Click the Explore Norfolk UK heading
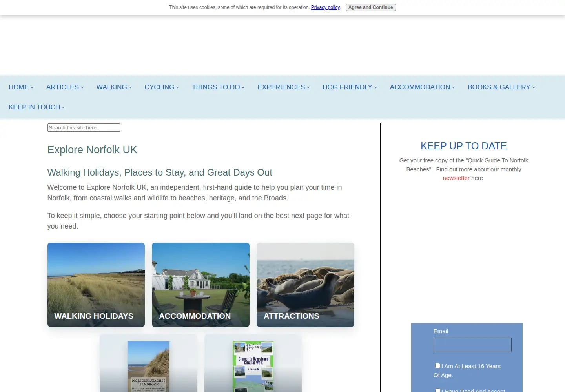Viewport: 565px width, 392px height. tap(92, 150)
